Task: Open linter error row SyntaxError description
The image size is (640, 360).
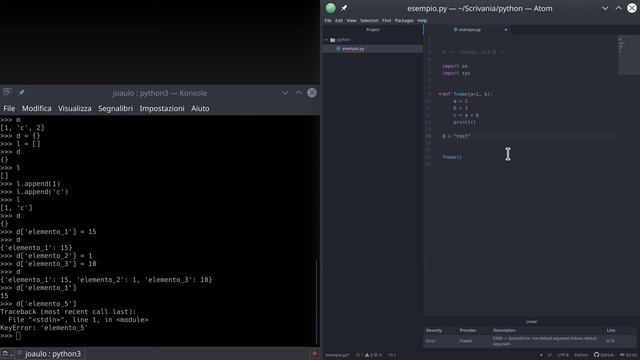Action: pos(544,341)
